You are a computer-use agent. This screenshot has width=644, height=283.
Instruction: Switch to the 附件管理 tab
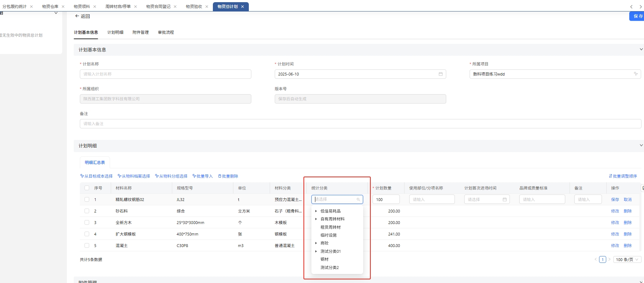pyautogui.click(x=141, y=32)
